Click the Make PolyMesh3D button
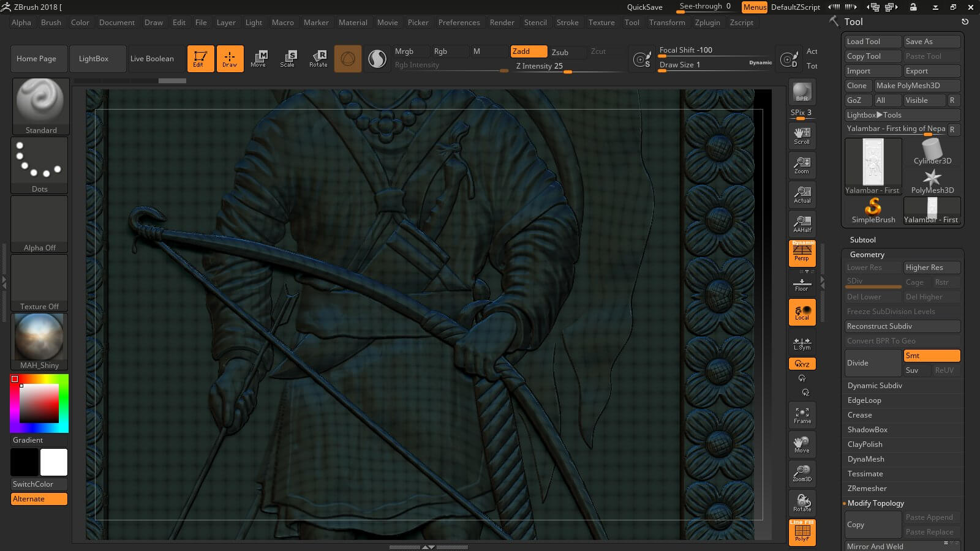The height and width of the screenshot is (551, 980). point(916,86)
